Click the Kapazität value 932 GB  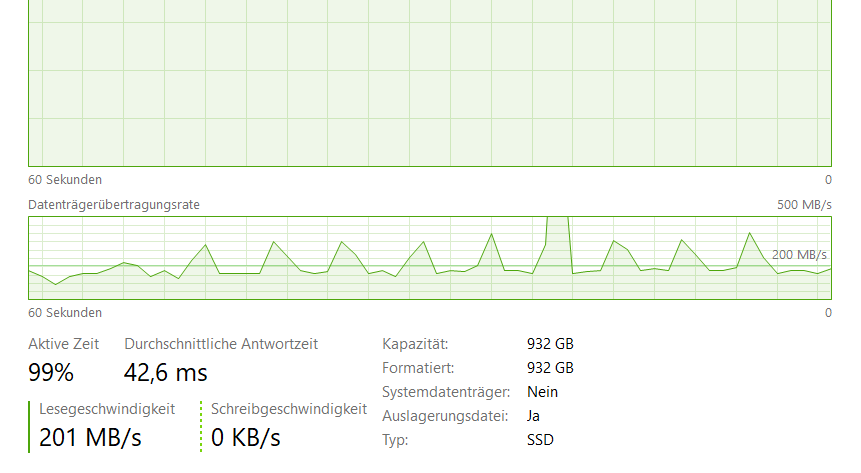coord(550,344)
